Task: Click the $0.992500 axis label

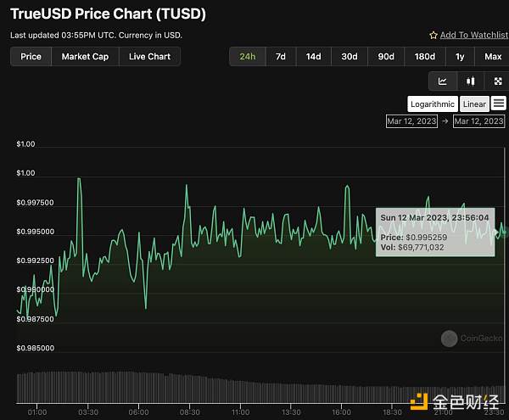Action: 35,260
